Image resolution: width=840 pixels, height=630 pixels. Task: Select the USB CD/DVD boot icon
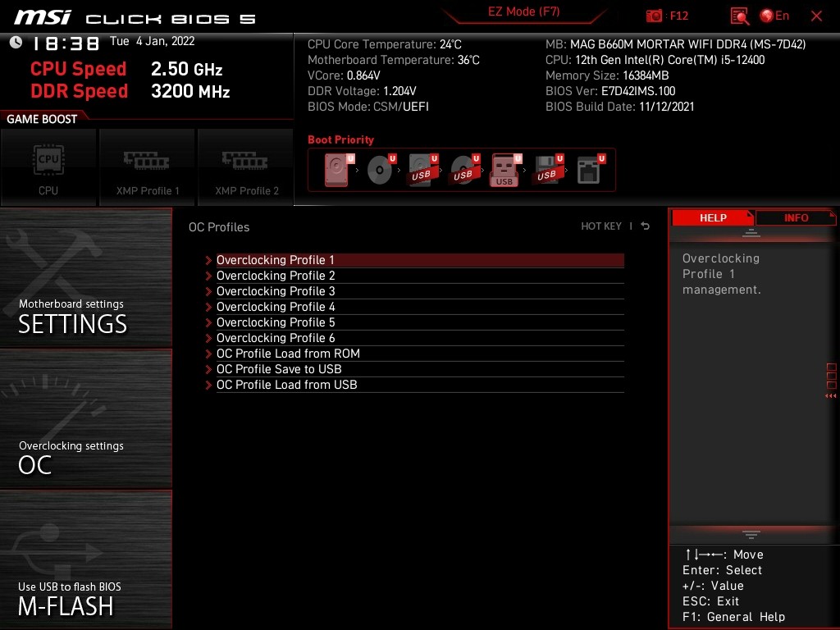coord(464,170)
